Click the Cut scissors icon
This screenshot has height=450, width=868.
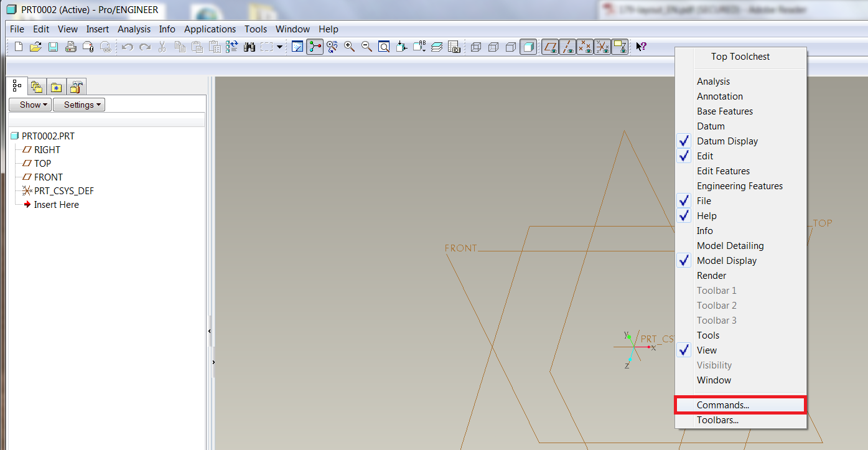162,47
